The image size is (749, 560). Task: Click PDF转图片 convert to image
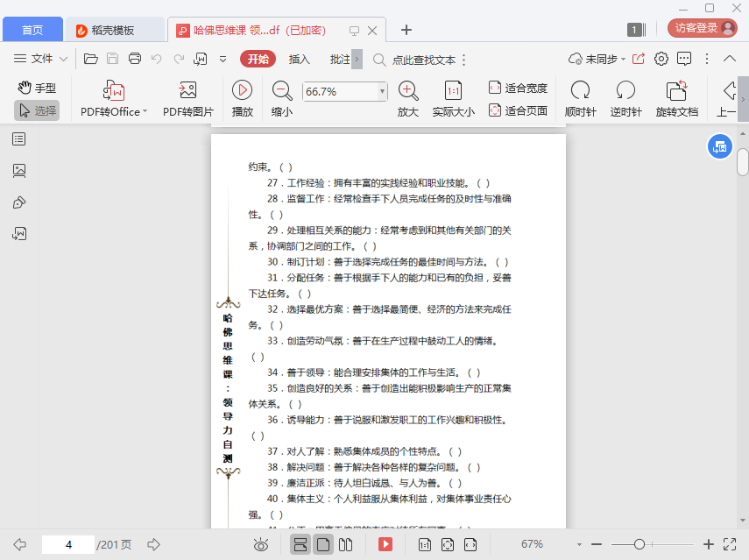188,99
